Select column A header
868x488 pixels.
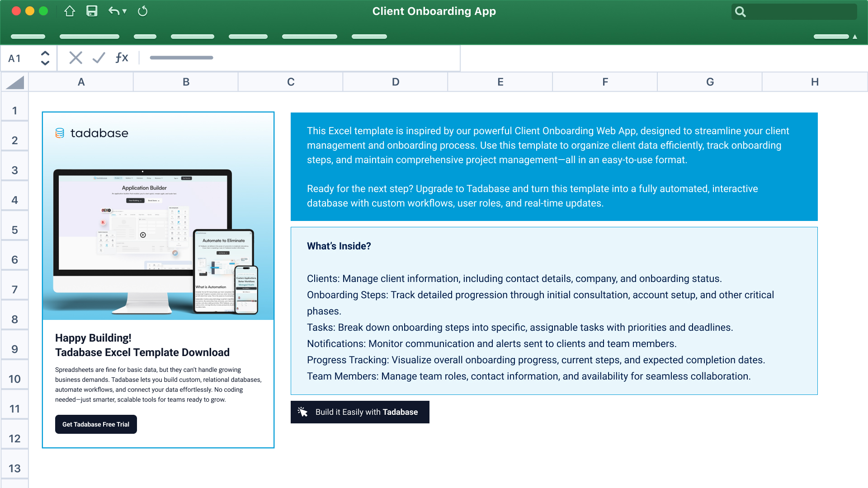81,82
